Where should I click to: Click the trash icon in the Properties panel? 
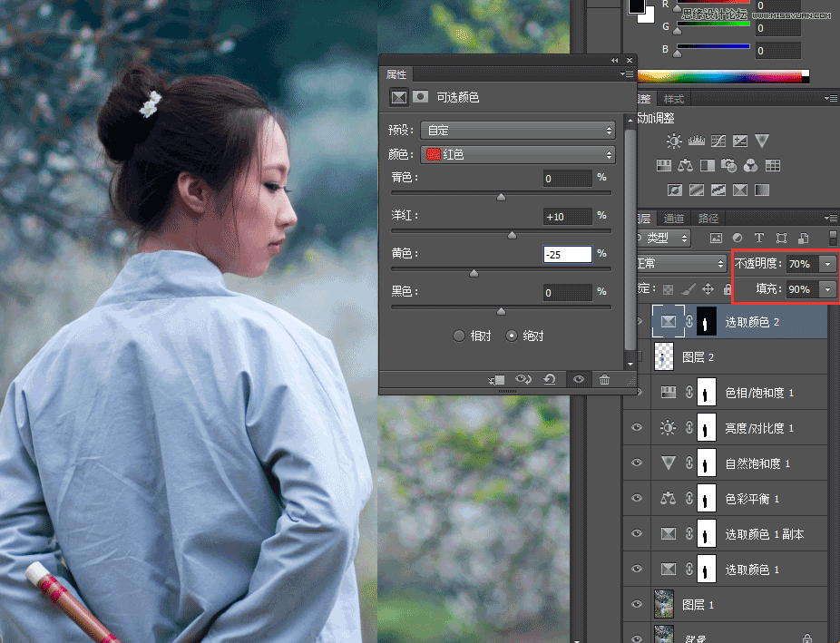pos(604,379)
